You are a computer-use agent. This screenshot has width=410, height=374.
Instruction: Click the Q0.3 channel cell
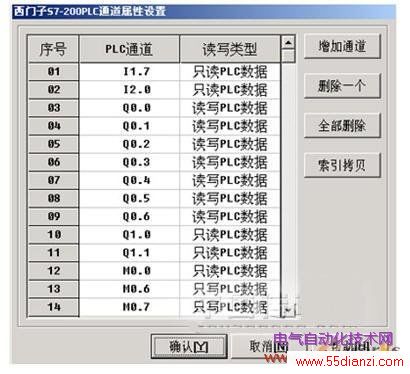click(x=130, y=162)
